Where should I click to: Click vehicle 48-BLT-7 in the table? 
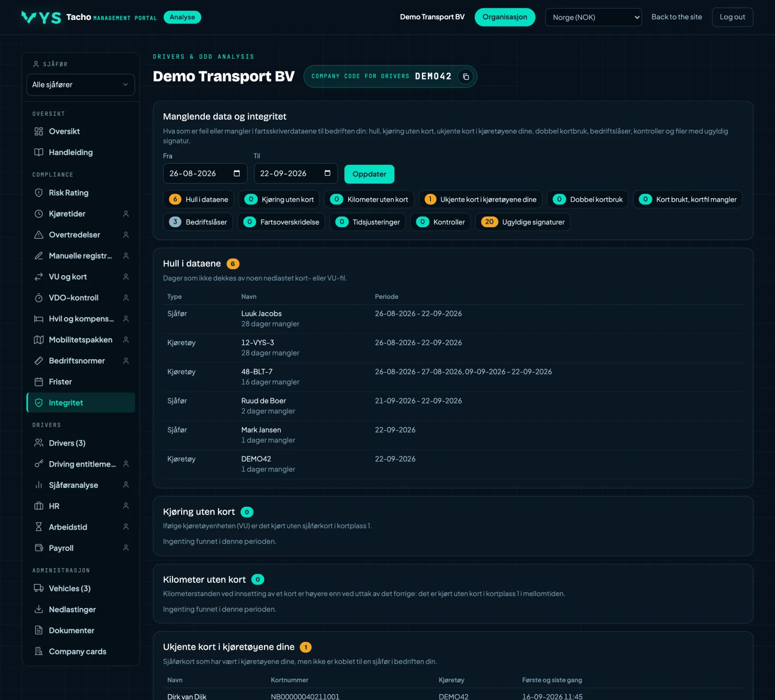257,372
